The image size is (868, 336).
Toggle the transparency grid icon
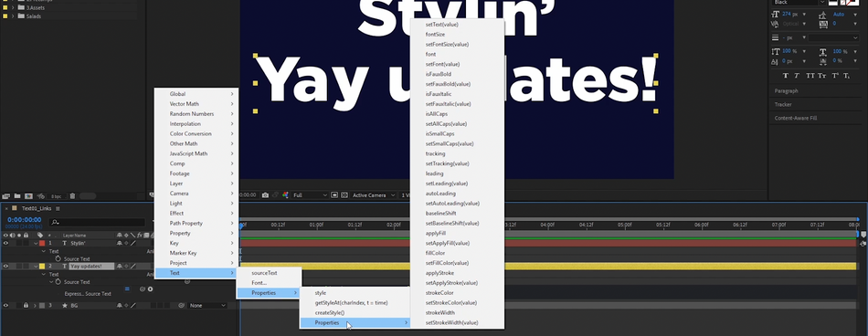pos(344,194)
